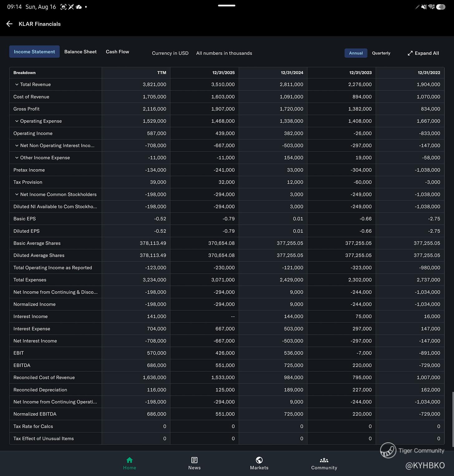Tap the KLAR Financials page title
This screenshot has width=454, height=476.
pos(40,24)
